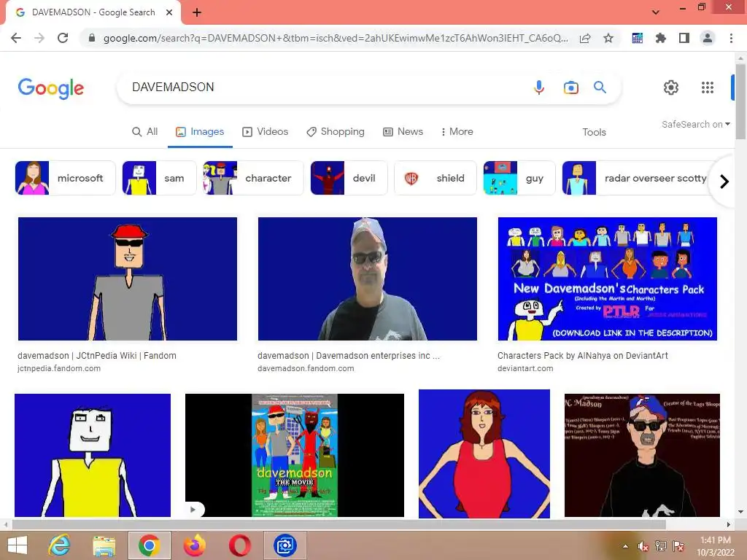Switch to the All results tab
This screenshot has width=747, height=560.
pos(145,132)
